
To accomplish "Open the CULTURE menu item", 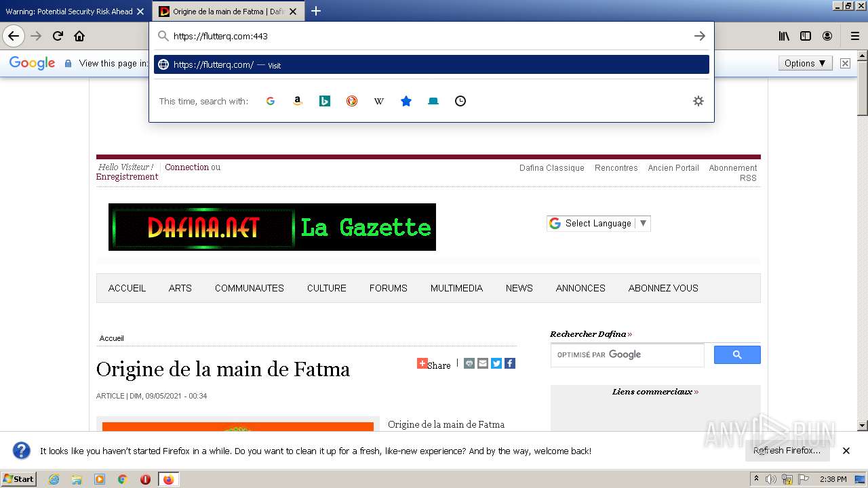I will coord(327,288).
